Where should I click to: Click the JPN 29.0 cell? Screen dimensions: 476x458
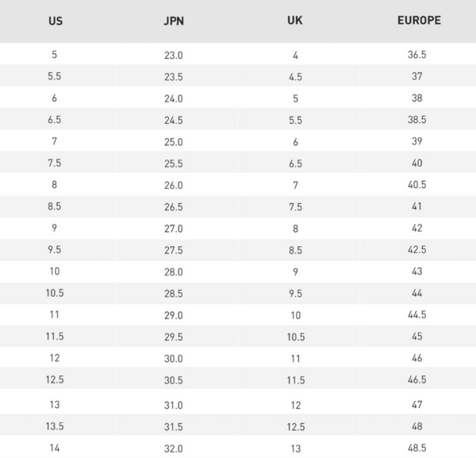[173, 315]
